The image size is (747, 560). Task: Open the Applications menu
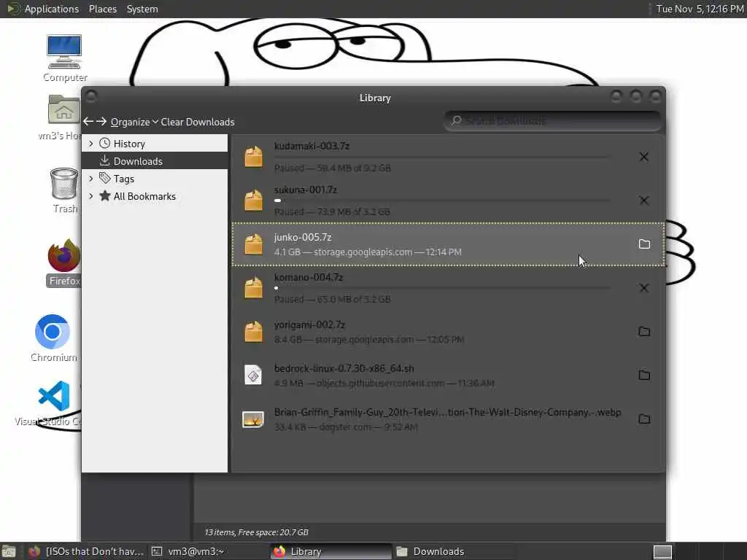52,9
